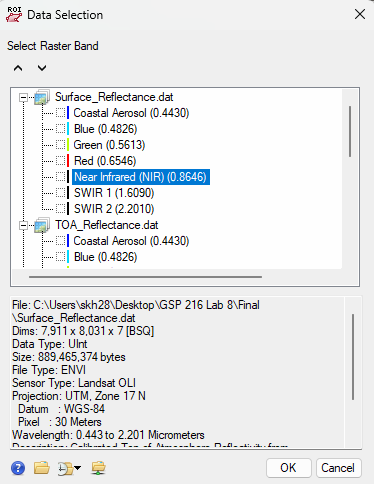Move selection up with up arrow
This screenshot has width=374, height=484.
[x=18, y=68]
